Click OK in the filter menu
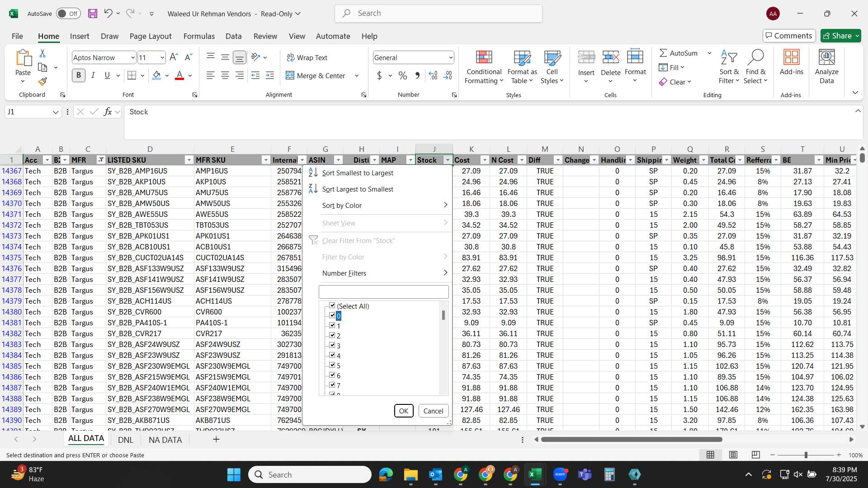Screen dimensions: 868x488 click(x=403, y=411)
